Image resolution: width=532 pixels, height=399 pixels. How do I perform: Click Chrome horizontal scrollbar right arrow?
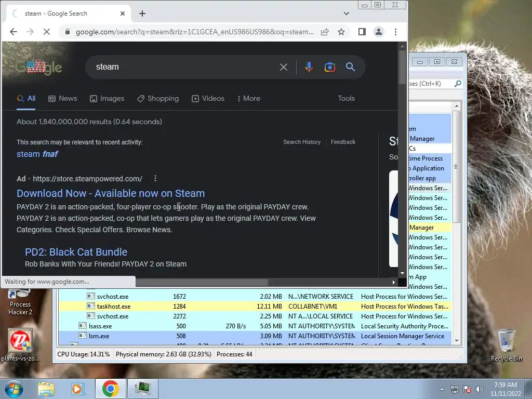393,282
